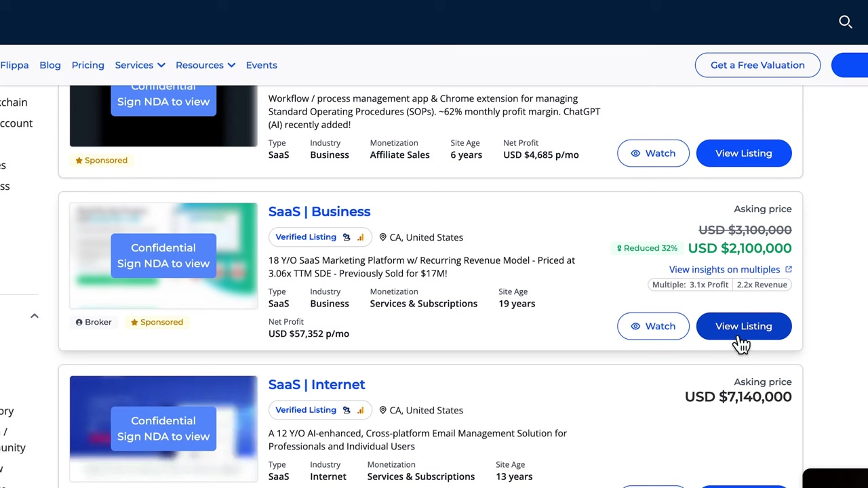
Task: Open the SaaS | Internet title link
Action: [x=317, y=384]
